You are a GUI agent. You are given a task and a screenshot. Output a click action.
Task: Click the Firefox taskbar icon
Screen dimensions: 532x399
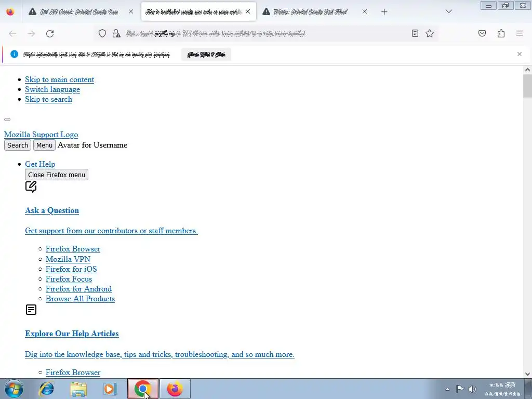pyautogui.click(x=175, y=389)
